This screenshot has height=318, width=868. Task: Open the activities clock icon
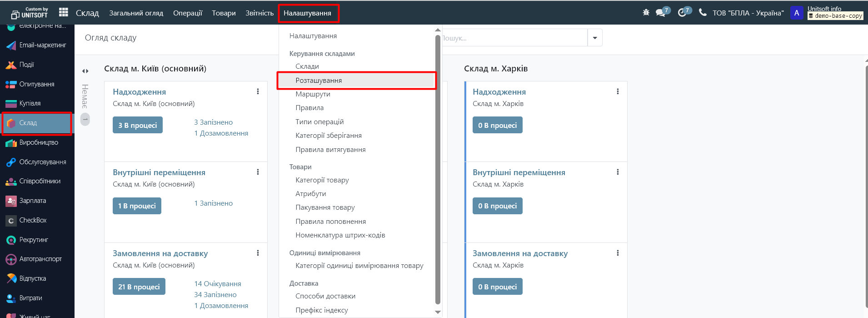682,13
